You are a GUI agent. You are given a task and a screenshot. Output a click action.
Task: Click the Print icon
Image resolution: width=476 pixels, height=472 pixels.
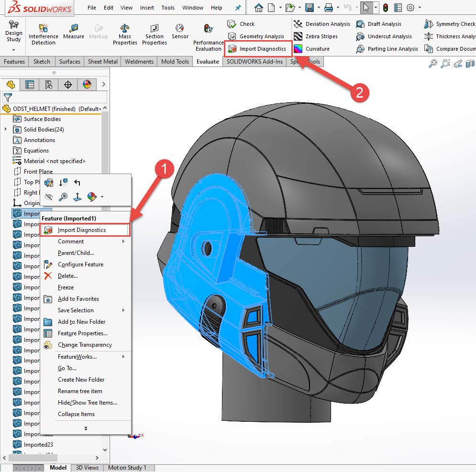click(x=329, y=8)
